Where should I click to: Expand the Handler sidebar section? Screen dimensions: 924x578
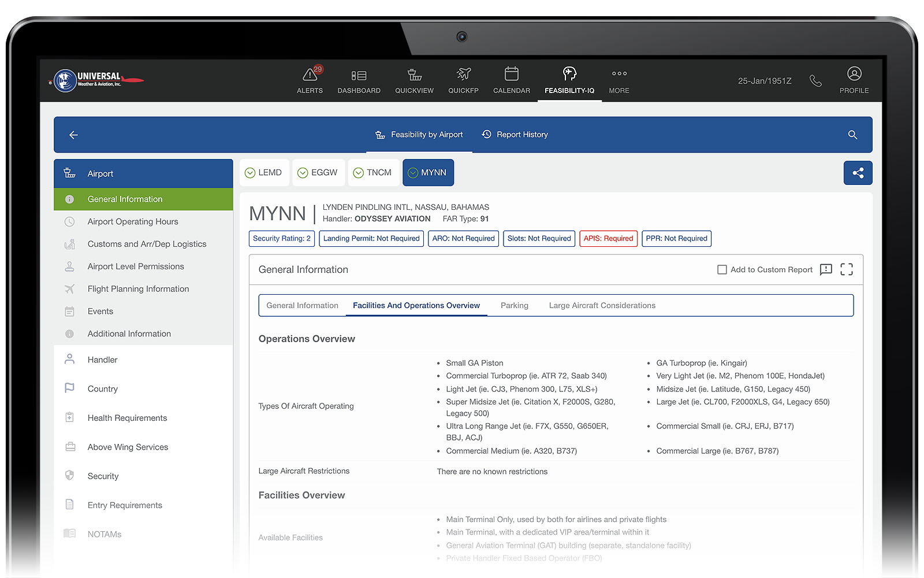[x=102, y=360]
